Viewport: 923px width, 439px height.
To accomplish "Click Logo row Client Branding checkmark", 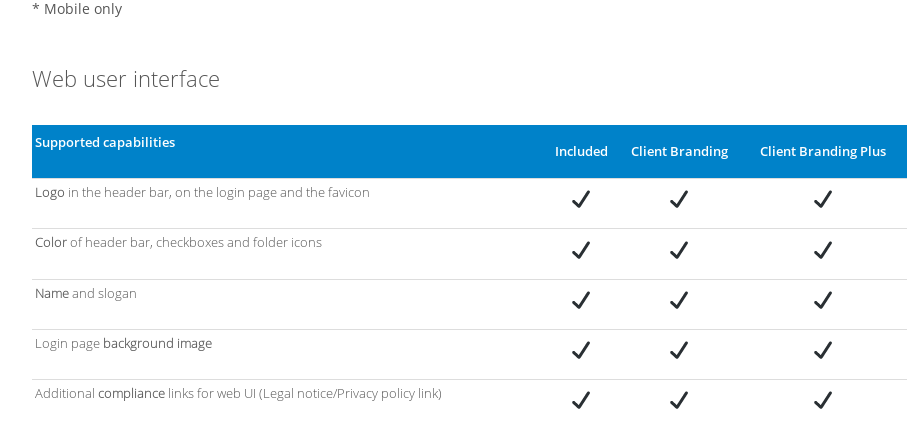I will click(679, 199).
